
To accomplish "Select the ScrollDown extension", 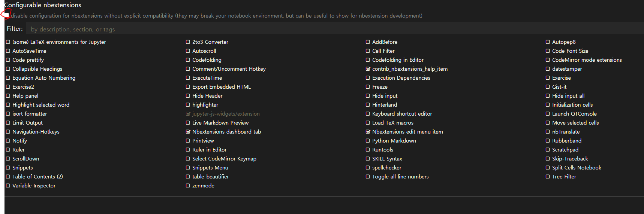I will [x=25, y=159].
